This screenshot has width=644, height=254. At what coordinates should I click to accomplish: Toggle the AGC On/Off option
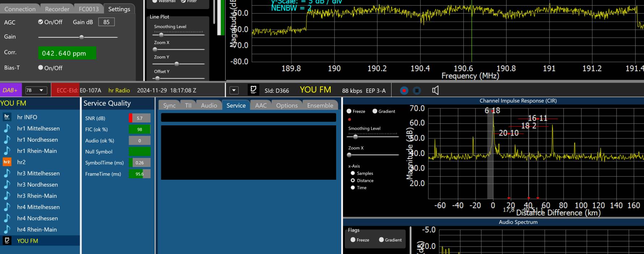click(41, 22)
